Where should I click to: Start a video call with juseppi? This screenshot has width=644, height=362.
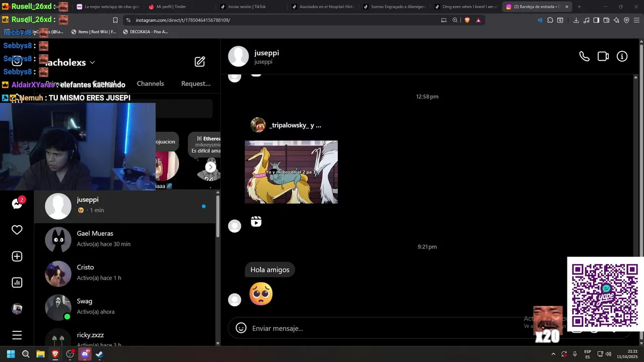point(603,56)
